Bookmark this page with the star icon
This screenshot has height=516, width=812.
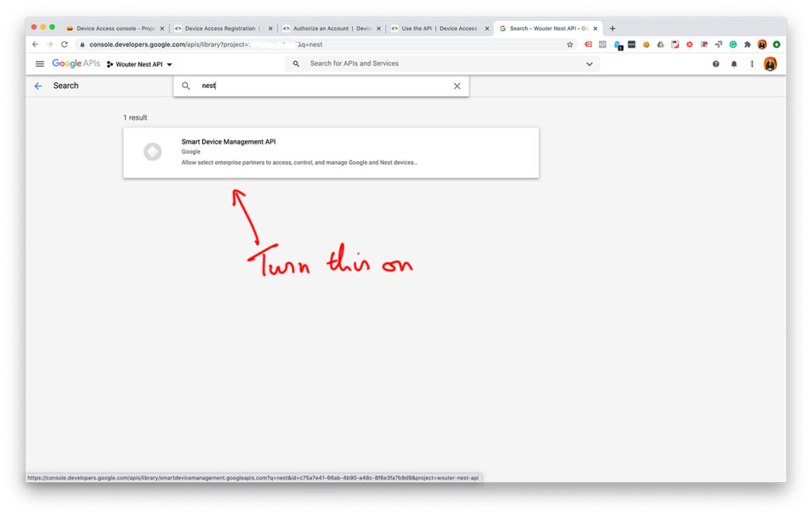tap(570, 44)
